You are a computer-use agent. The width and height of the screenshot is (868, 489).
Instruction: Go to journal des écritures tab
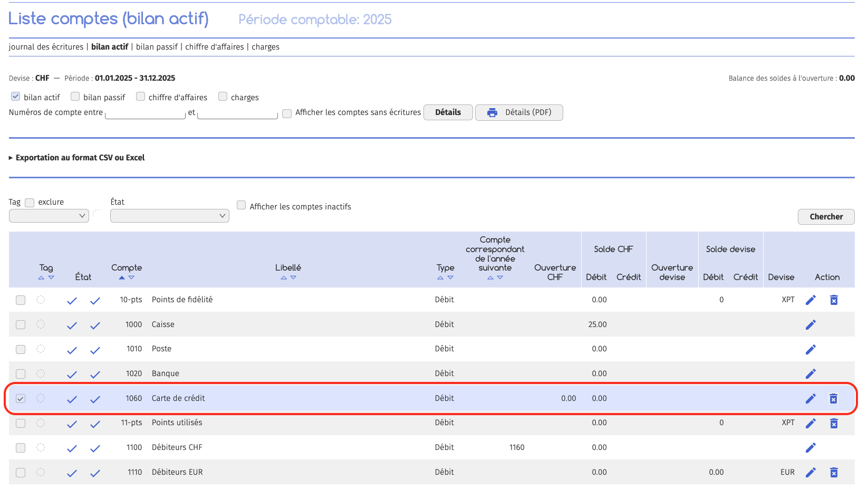(46, 47)
